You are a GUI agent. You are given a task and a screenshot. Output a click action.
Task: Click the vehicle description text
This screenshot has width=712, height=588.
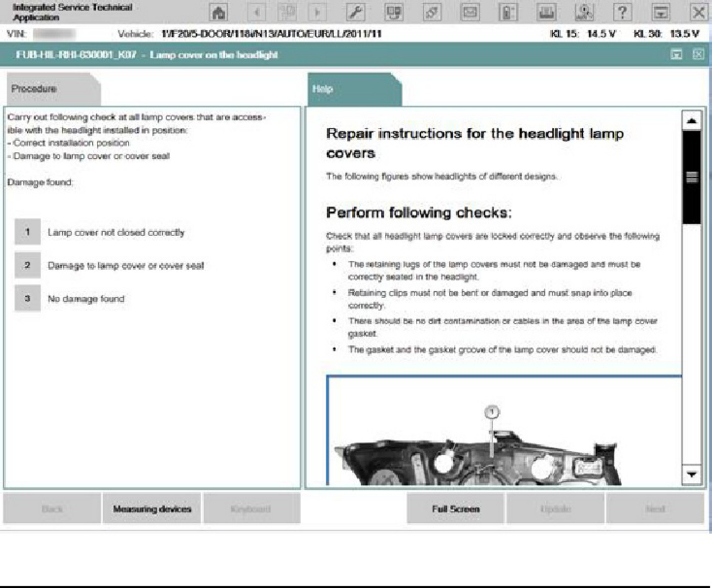[x=271, y=34]
